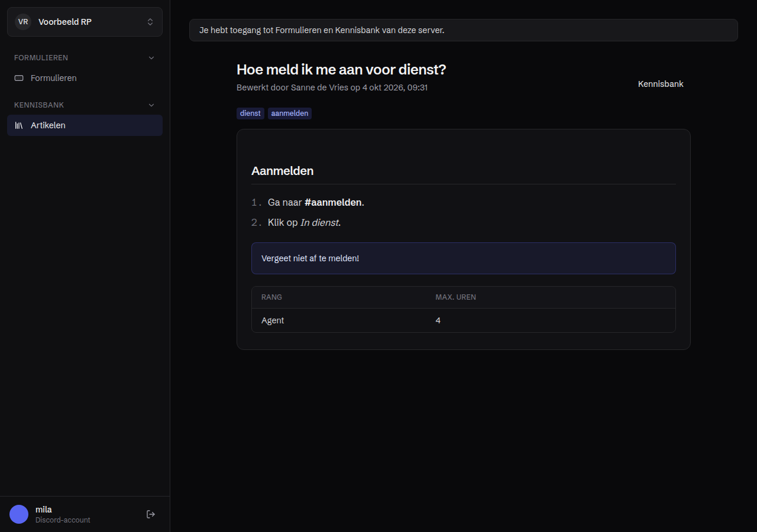Click the step Ga naar #aanmelden
This screenshot has width=757, height=532.
click(316, 203)
